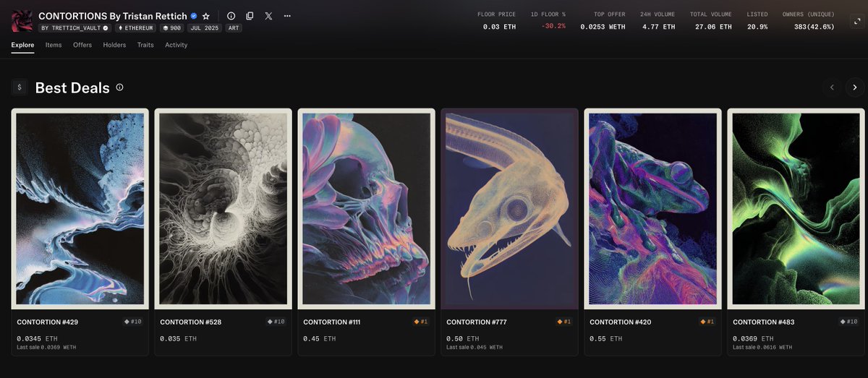Open the Traits tab
868x378 pixels.
[145, 45]
